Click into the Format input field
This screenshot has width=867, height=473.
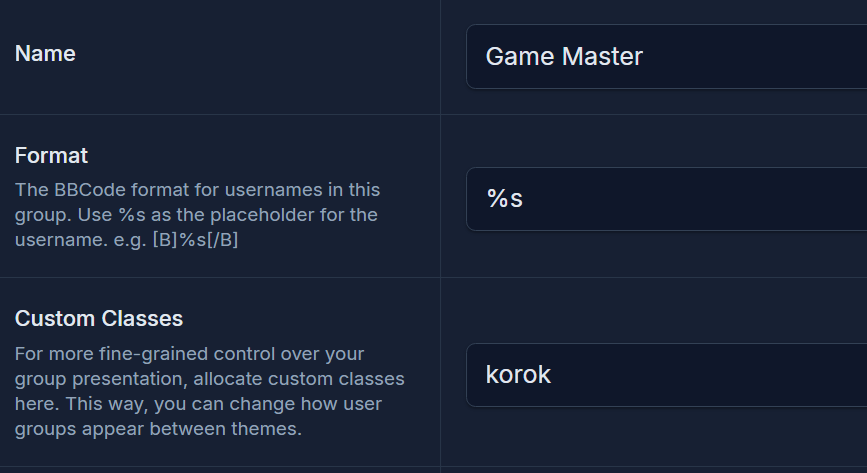pos(666,199)
